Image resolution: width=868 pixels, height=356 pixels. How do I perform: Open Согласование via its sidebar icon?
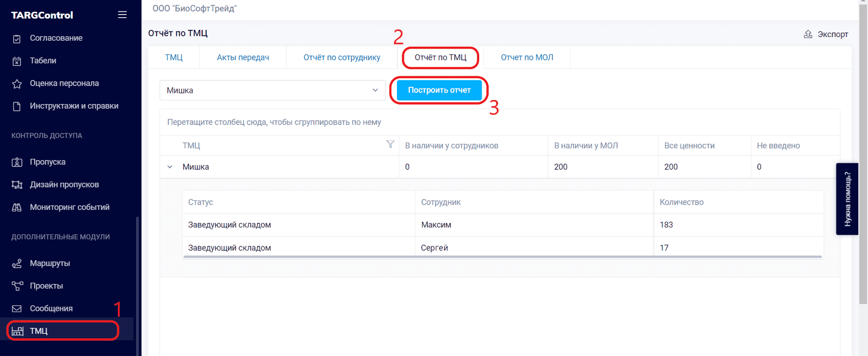17,39
